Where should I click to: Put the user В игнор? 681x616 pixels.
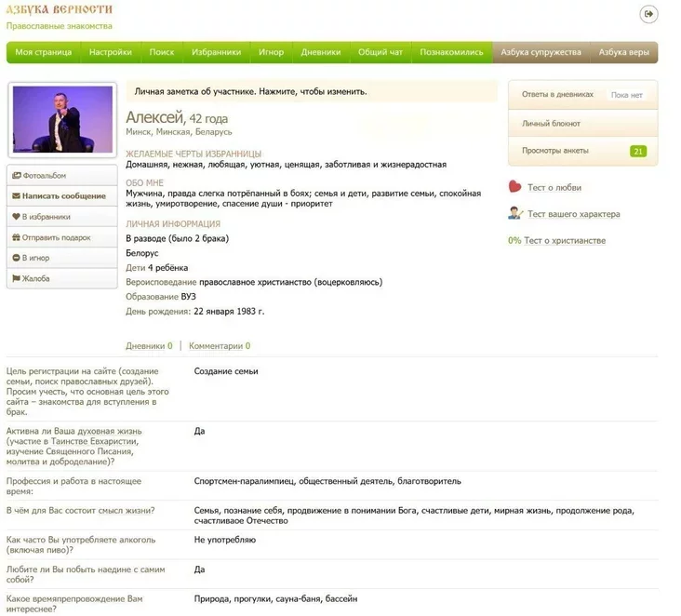(35, 258)
